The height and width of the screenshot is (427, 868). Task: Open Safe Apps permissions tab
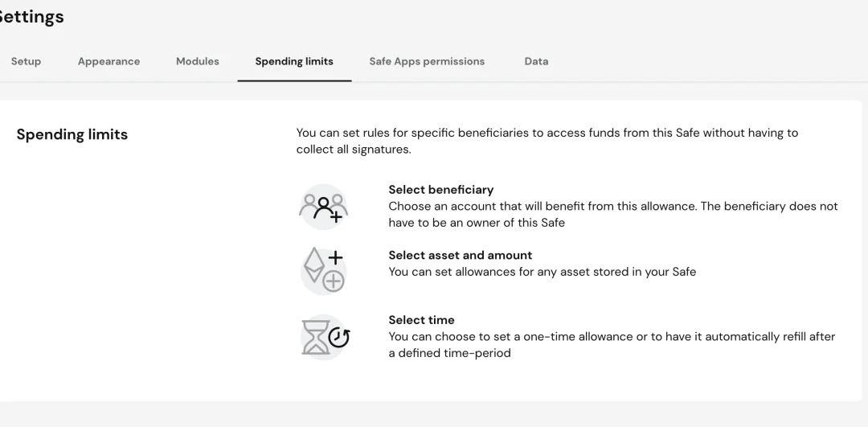coord(427,61)
